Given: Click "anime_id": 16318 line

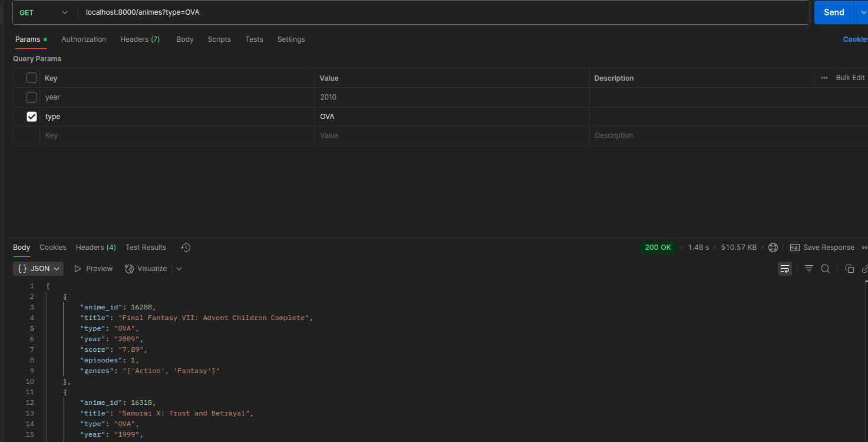Looking at the screenshot, I should pyautogui.click(x=118, y=403).
